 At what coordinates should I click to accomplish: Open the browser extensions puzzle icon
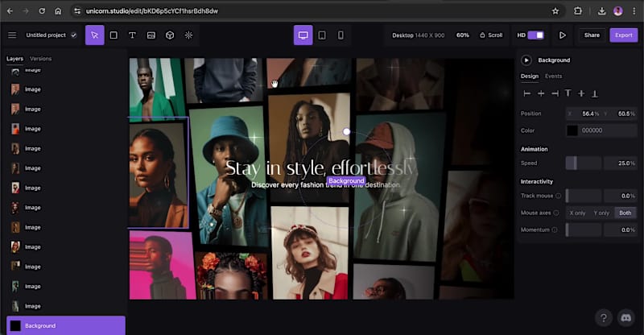pos(578,11)
